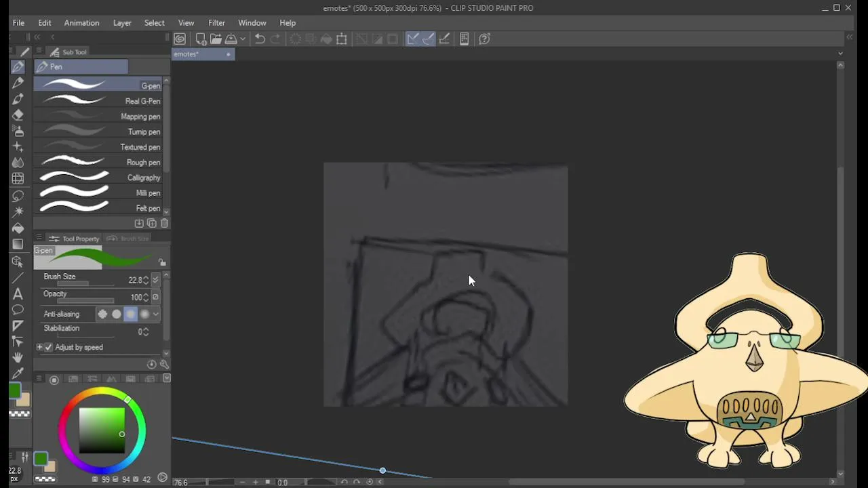Screen dimensions: 868x488
Task: Select the Pen tool in the toolbox
Action: click(x=18, y=66)
